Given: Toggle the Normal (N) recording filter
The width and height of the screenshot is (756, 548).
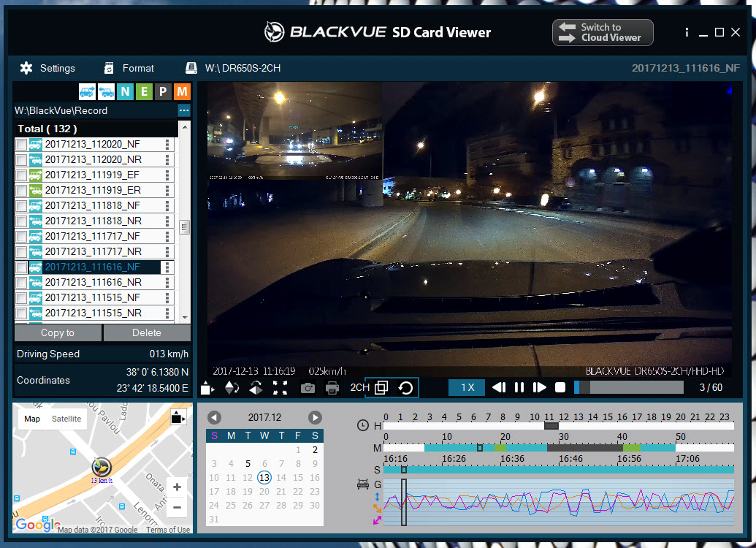Looking at the screenshot, I should (x=126, y=91).
